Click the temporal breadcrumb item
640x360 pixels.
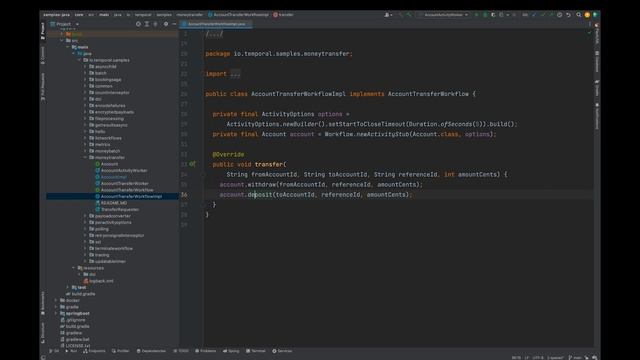click(x=143, y=15)
